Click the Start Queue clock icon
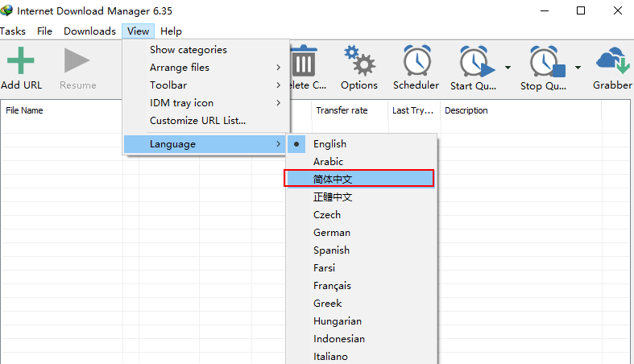 476,61
